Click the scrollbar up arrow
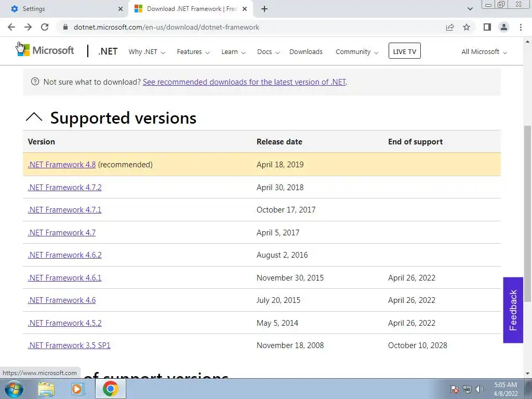 (528, 42)
